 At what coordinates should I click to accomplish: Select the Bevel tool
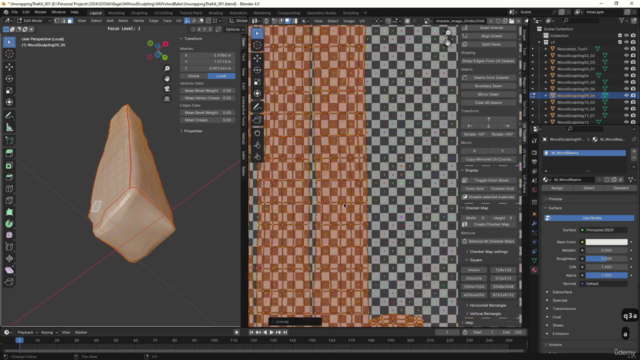coord(9,177)
